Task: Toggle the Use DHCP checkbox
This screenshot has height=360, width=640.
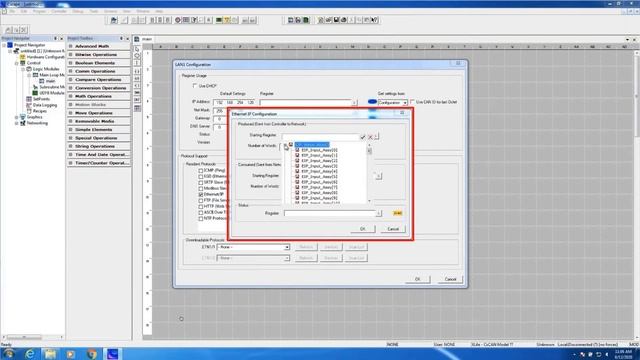Action: point(195,86)
